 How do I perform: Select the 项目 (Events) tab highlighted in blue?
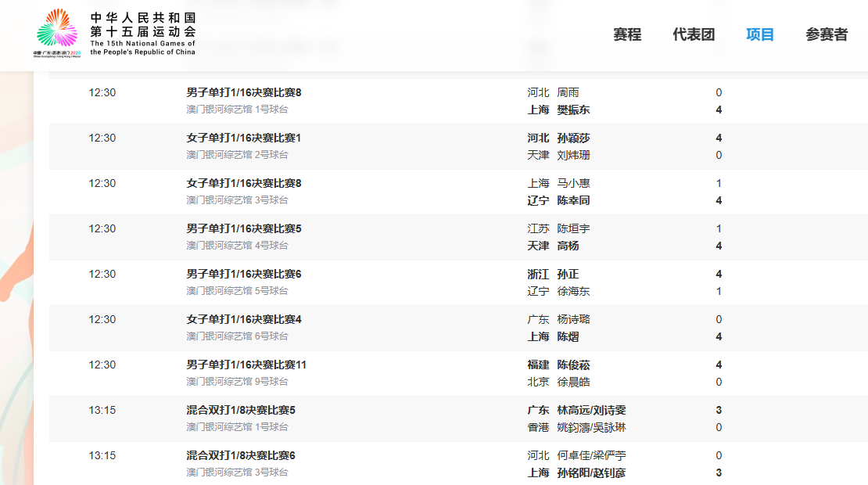tap(759, 34)
